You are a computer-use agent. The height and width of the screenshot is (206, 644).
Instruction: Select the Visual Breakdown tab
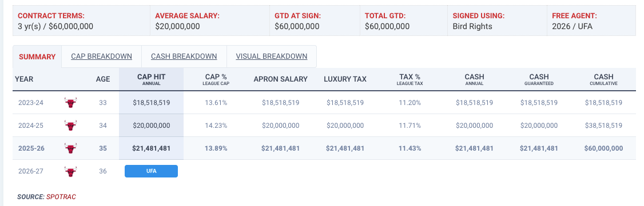[x=272, y=56]
